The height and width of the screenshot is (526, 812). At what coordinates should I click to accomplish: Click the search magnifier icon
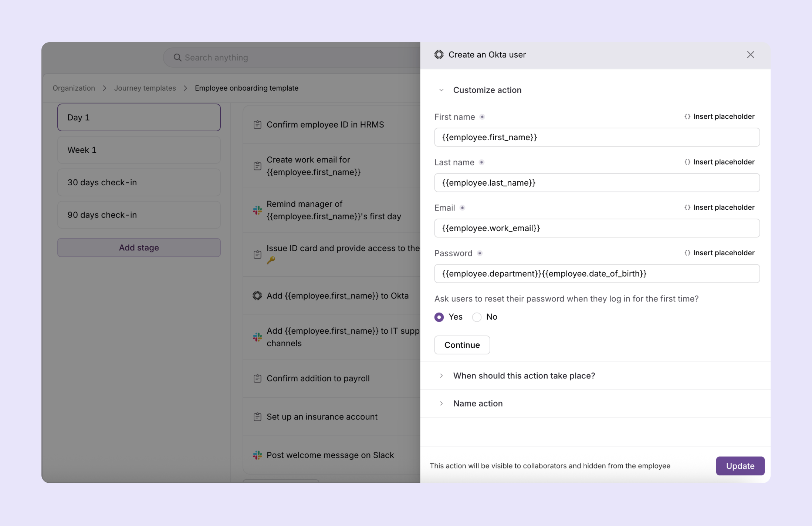coord(177,57)
